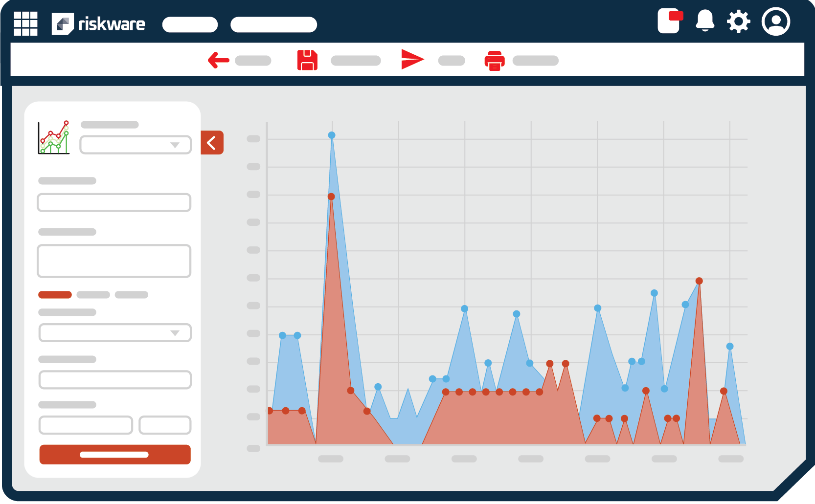Open the chart type dropdown beside the chart icon
Image resolution: width=815 pixels, height=504 pixels.
click(x=136, y=145)
